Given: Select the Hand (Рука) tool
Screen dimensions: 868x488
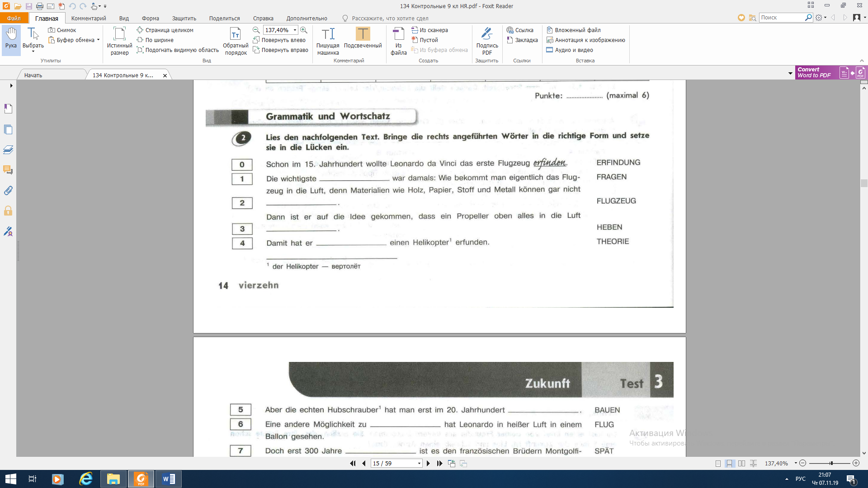Looking at the screenshot, I should (x=11, y=39).
